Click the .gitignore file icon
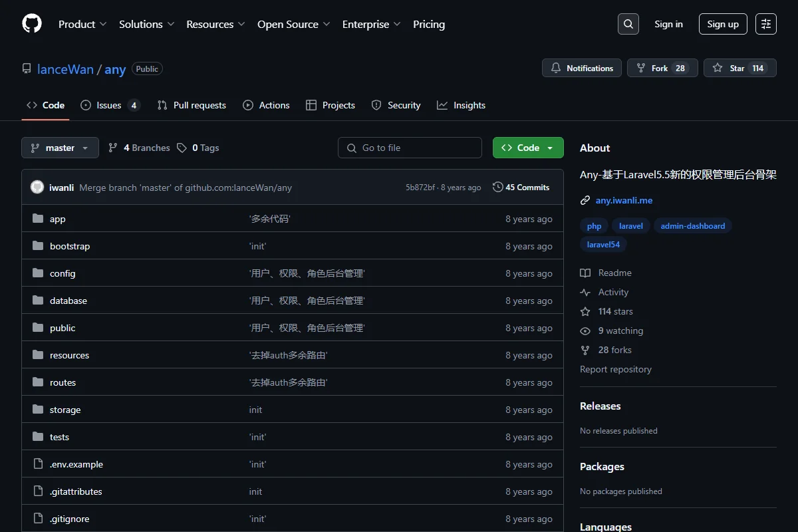Viewport: 798px width, 532px height. [38, 519]
